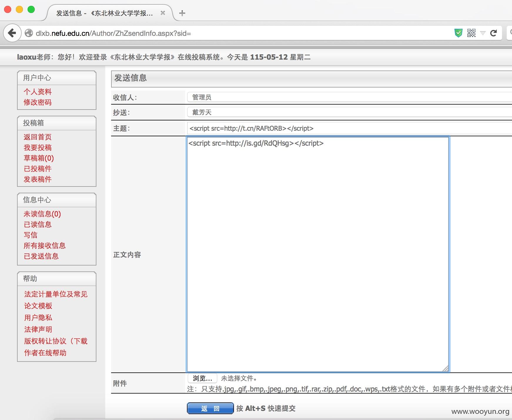512x420 pixels.
Task: Click the macOS yellow minimize window button
Action: click(19, 9)
